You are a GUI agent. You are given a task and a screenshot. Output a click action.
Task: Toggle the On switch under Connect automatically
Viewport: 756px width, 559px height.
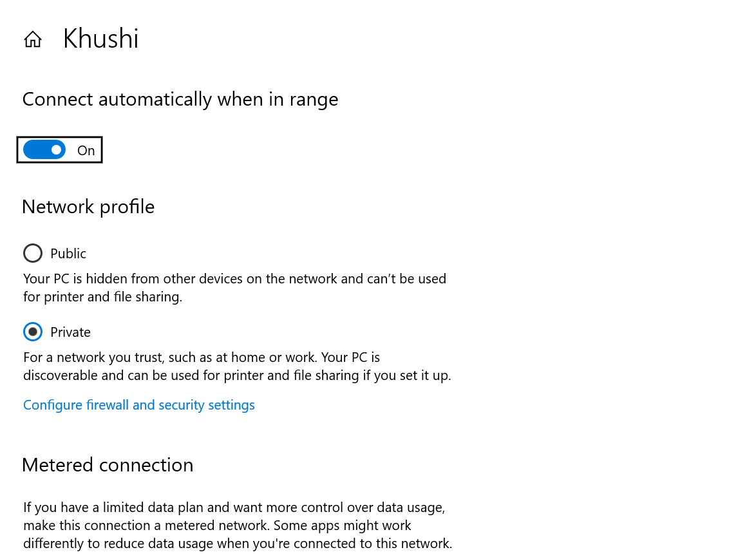point(44,149)
